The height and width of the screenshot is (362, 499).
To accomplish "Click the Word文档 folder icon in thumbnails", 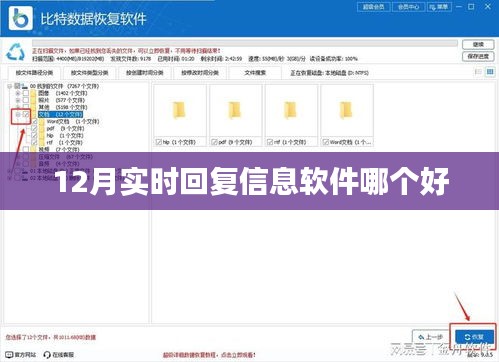I will tap(346, 110).
